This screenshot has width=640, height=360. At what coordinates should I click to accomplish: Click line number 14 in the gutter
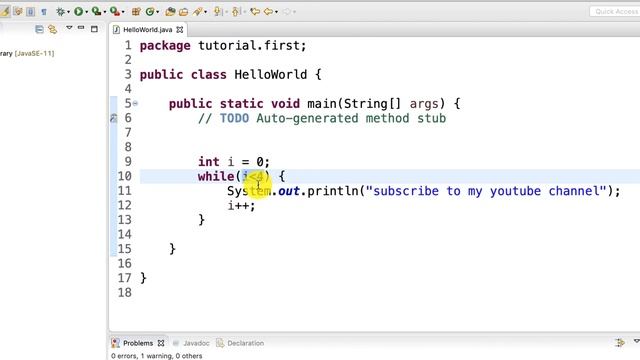pyautogui.click(x=124, y=235)
